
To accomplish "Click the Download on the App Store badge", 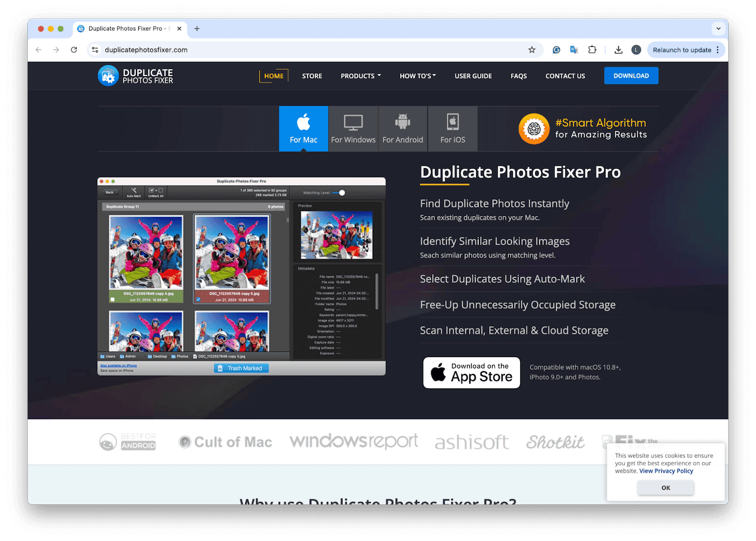I will pyautogui.click(x=471, y=372).
